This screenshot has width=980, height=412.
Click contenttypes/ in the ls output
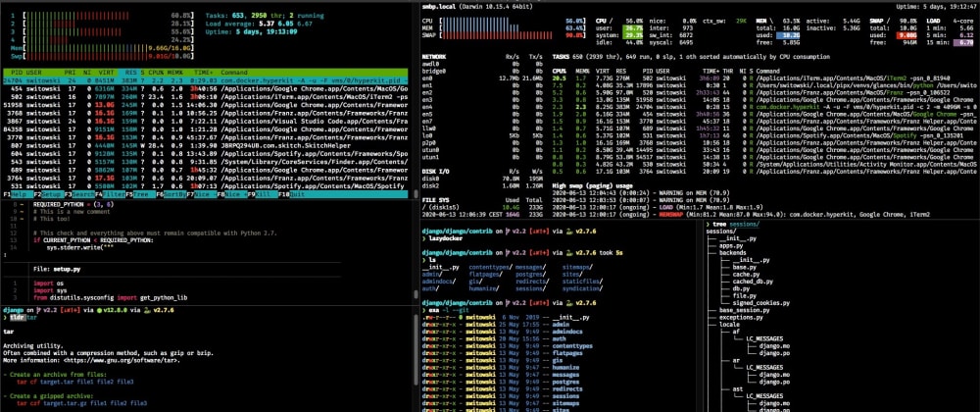[489, 268]
